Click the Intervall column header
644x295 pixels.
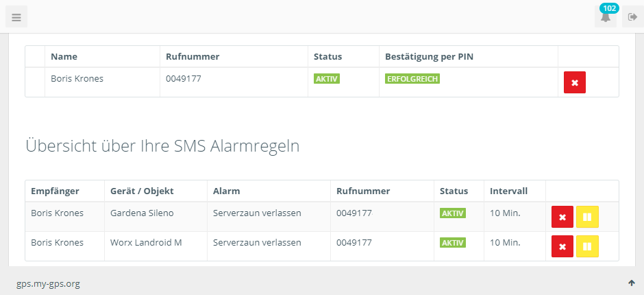pyautogui.click(x=509, y=191)
